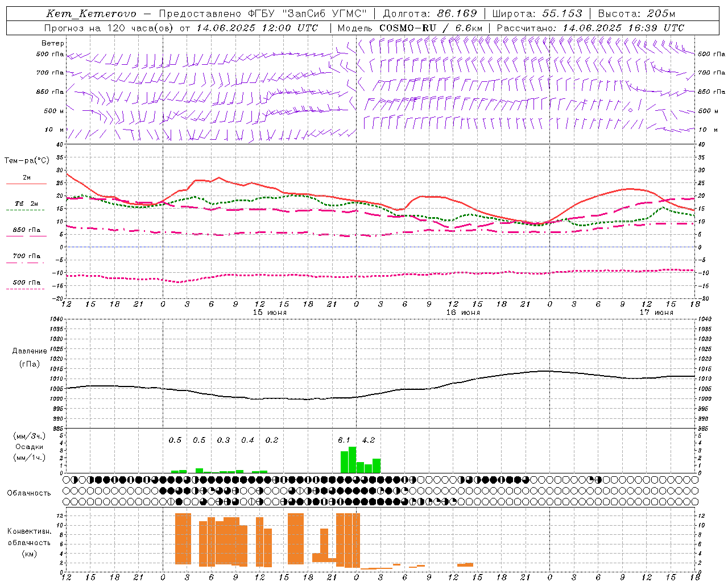The image size is (728, 582).
Task: Click 'Рассчитано: 14.06.2025 16:39 UTC' timestamp
Action: click(590, 28)
